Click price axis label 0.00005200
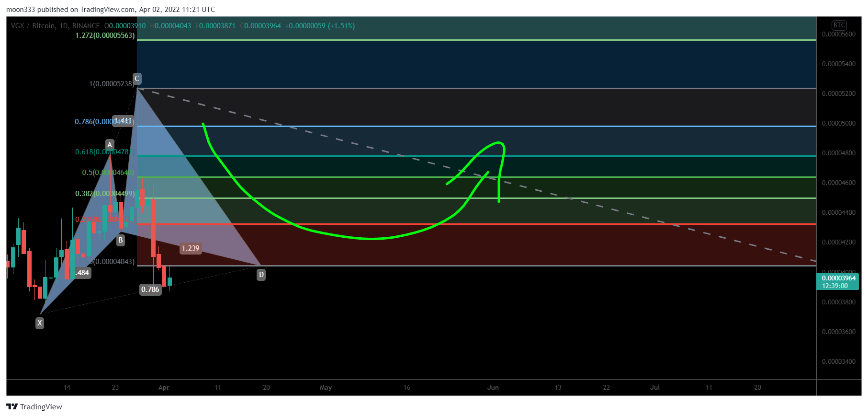868x417 pixels. pyautogui.click(x=838, y=94)
